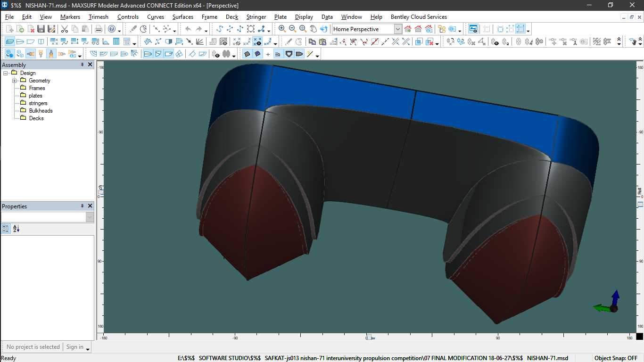Open dropdown arrow next to Redo icon

click(206, 31)
